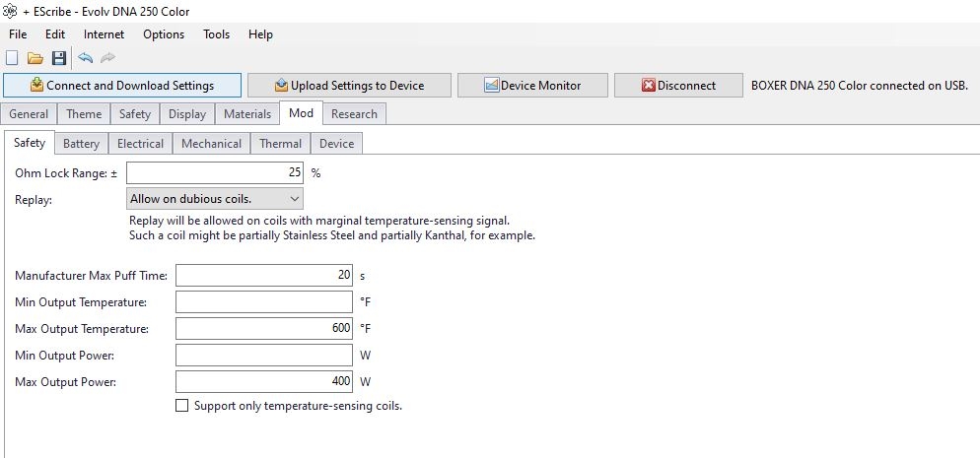
Task: Enable Support only temperature-sensing coils
Action: pyautogui.click(x=181, y=406)
